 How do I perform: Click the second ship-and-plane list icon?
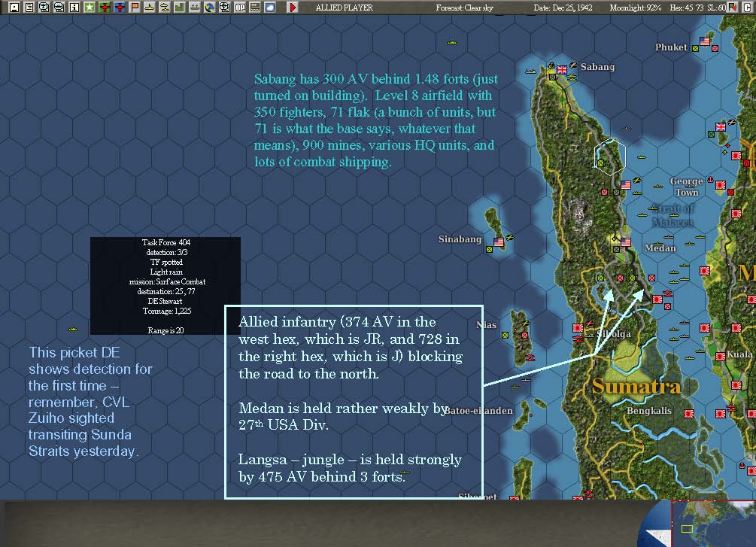click(x=59, y=8)
